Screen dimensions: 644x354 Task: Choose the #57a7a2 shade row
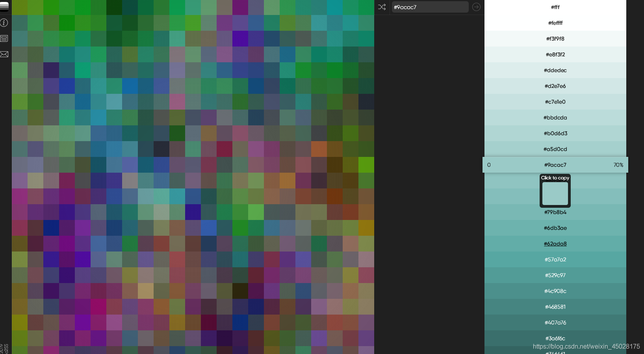[555, 259]
